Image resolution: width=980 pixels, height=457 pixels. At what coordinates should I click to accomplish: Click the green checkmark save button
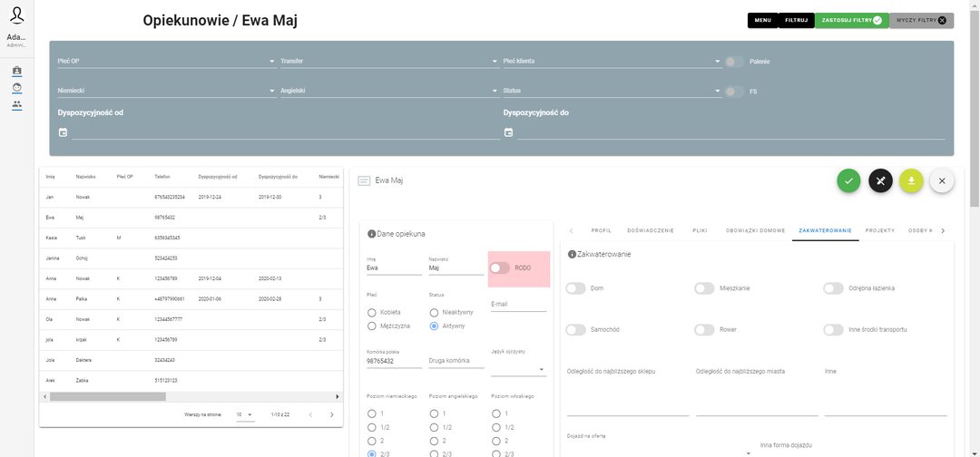(x=848, y=180)
